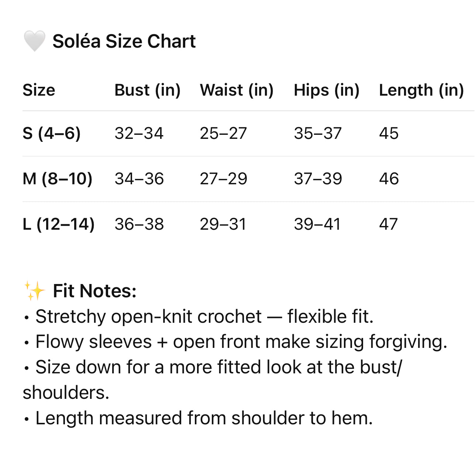The image size is (476, 462).
Task: Click the length value 47
Action: click(388, 224)
